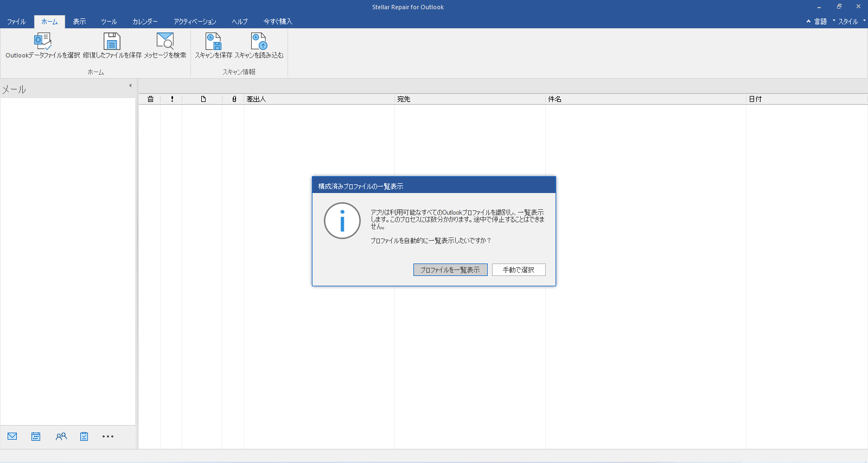Viewport: 868px width, 463px height.
Task: Sort by item type page column
Action: pos(203,99)
